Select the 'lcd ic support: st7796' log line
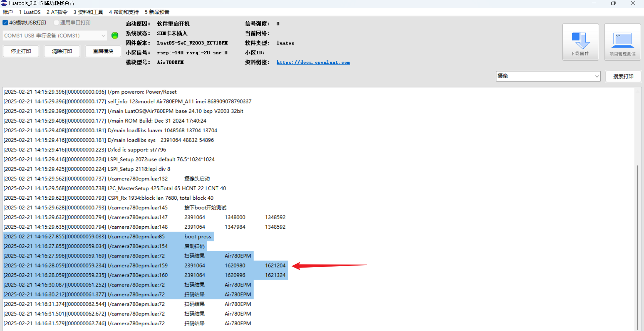The width and height of the screenshot is (644, 331). (x=85, y=150)
